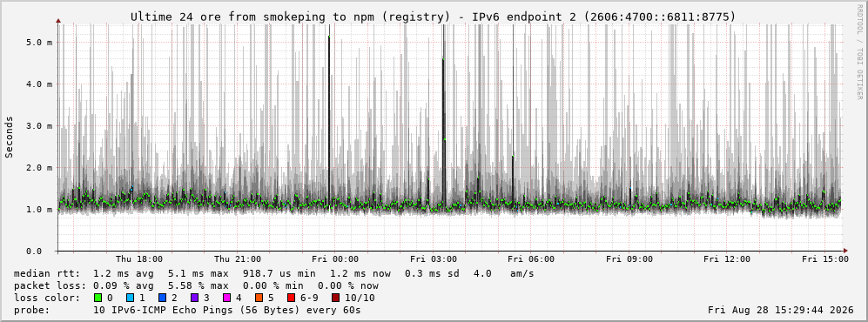Click the purple loss color 3 swatch
Viewport: 868px width, 322px height.
(194, 298)
